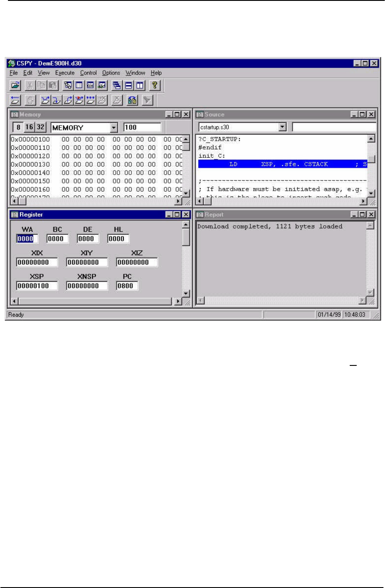Click the XIX register value field

click(37, 262)
